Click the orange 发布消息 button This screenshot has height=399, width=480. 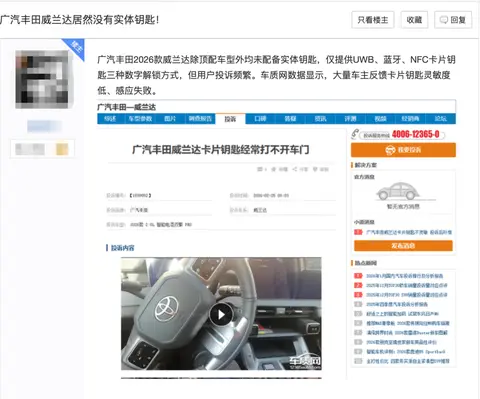point(403,246)
